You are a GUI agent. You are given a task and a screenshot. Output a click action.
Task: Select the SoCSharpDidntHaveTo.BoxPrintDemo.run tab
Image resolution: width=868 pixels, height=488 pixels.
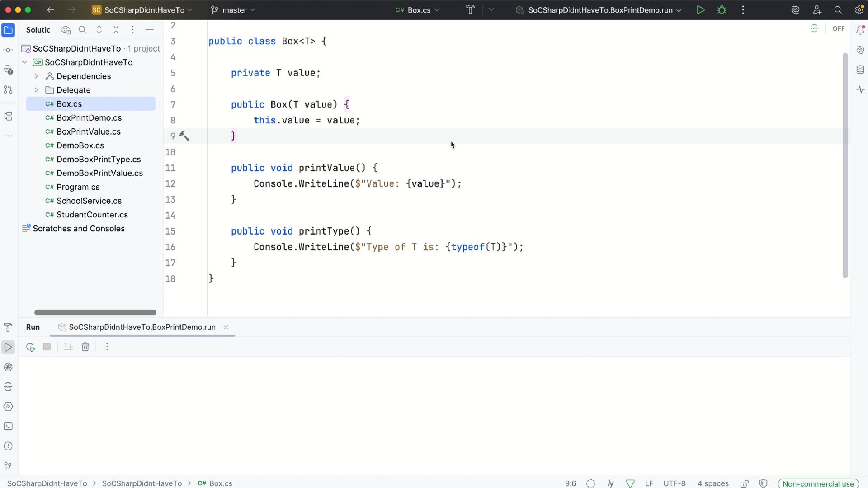142,327
